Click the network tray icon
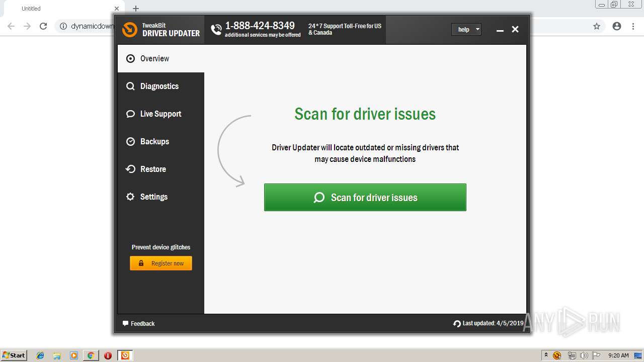Viewport: 644px width, 362px height. pyautogui.click(x=572, y=355)
